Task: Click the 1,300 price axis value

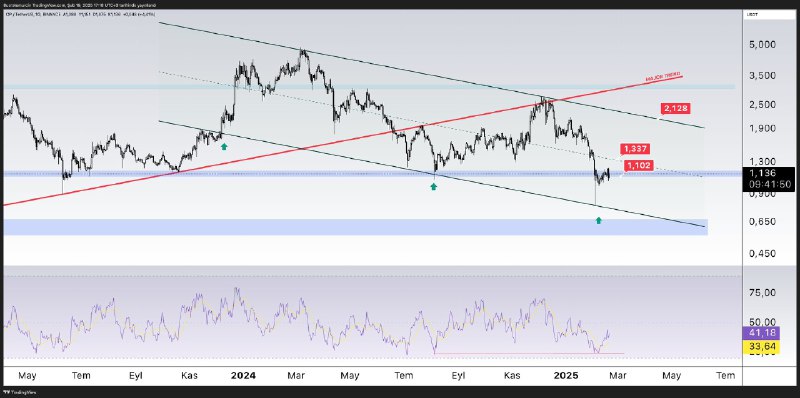Action: click(x=762, y=161)
